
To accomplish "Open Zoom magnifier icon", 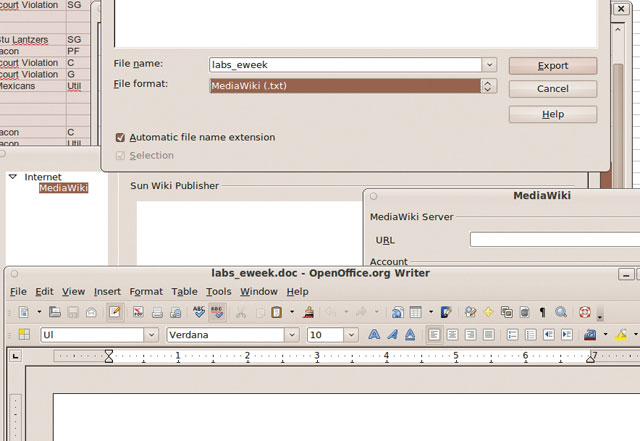I will pyautogui.click(x=561, y=312).
